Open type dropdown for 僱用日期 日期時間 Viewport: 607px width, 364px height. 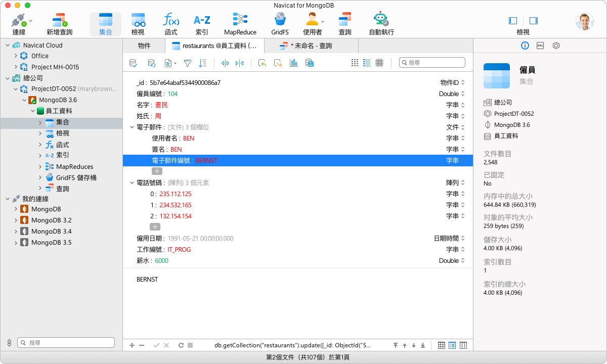(463, 238)
